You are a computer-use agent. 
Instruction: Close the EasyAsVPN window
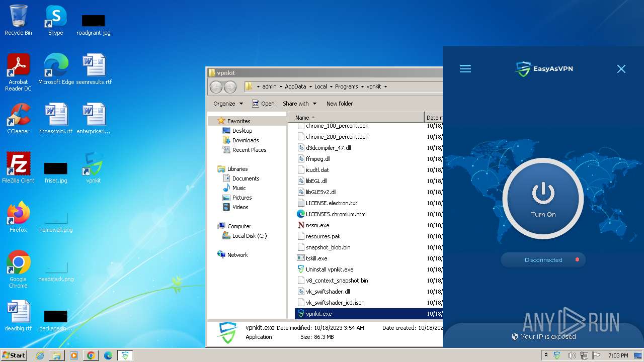(621, 69)
